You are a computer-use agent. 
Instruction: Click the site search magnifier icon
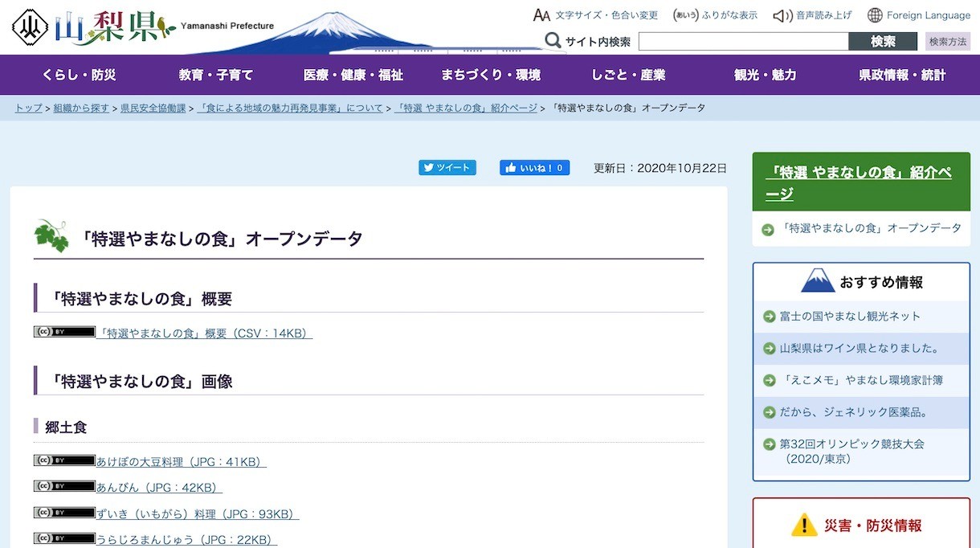(554, 40)
